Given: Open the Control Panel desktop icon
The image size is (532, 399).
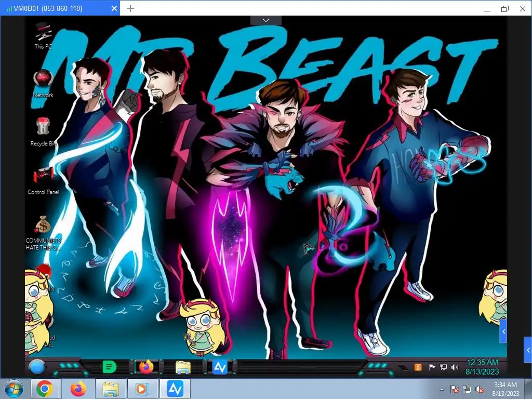Looking at the screenshot, I should click(x=43, y=180).
